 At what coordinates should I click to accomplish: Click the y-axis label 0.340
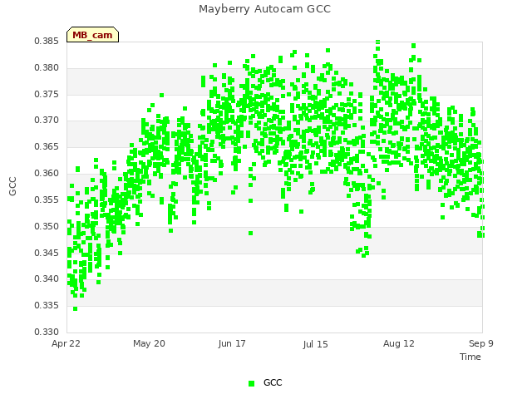pos(47,279)
